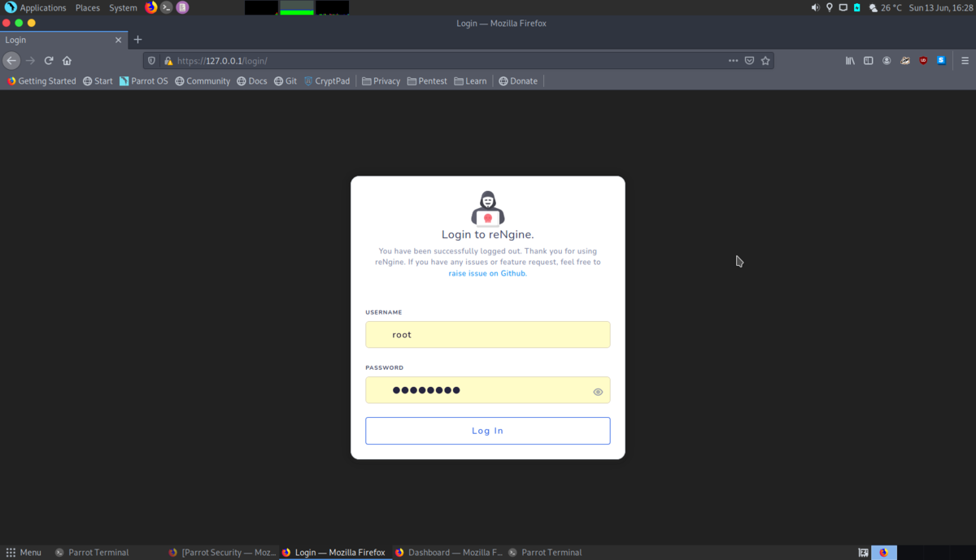The width and height of the screenshot is (976, 560).
Task: Follow the raise issue on Github link
Action: coord(486,274)
